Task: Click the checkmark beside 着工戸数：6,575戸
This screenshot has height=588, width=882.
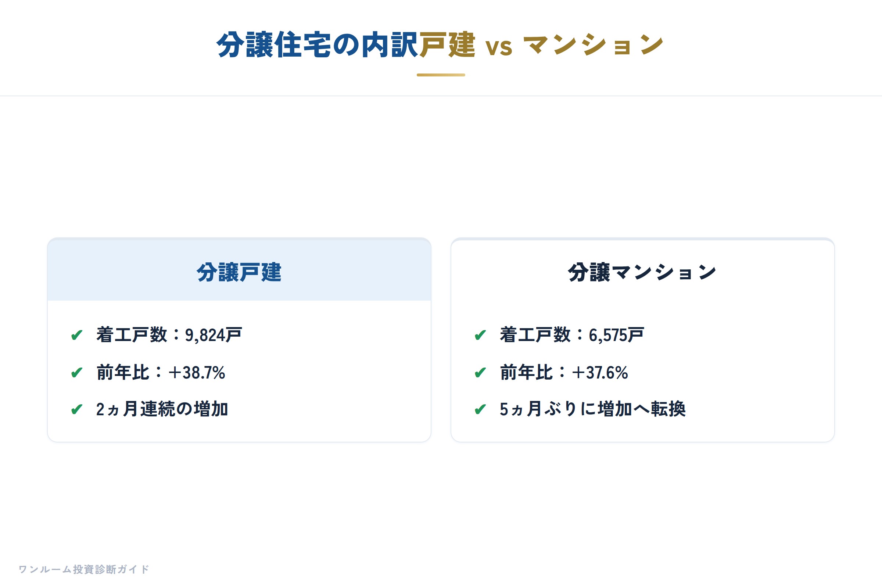Action: click(x=480, y=335)
